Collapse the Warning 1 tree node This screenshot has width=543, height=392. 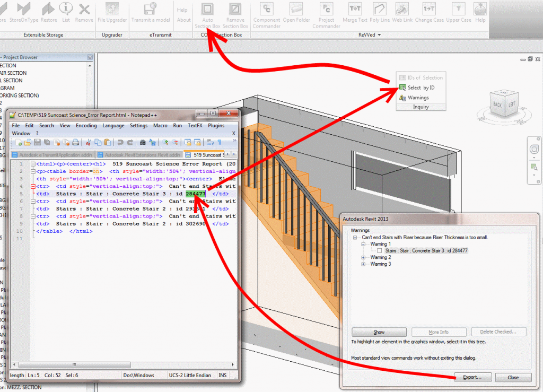363,244
